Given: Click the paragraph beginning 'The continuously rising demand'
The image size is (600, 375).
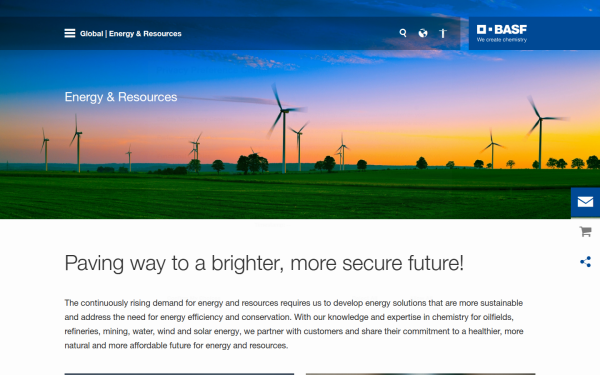Looking at the screenshot, I should click(294, 324).
